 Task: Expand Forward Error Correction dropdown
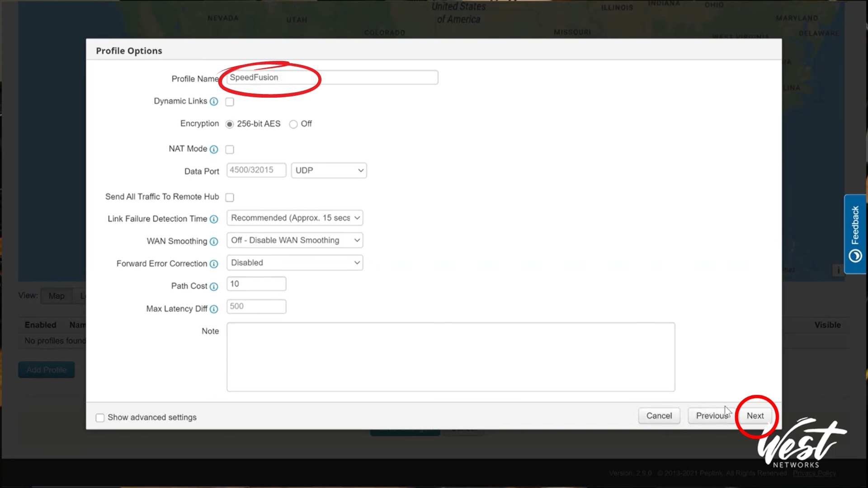[295, 263]
